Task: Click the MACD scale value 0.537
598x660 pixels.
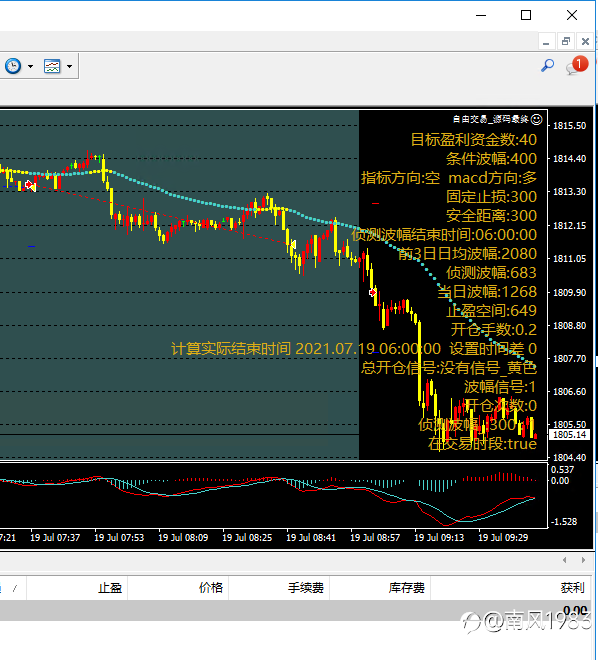Action: (x=563, y=470)
